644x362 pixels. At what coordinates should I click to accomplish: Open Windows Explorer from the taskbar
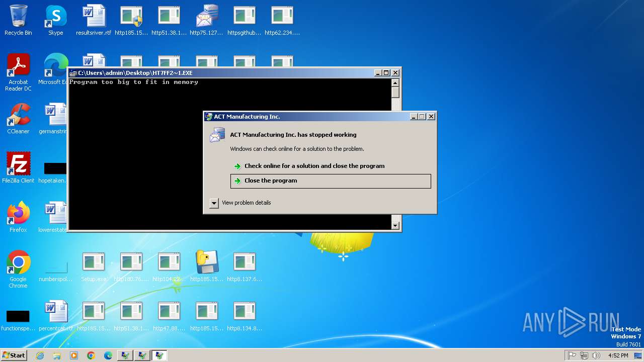57,355
